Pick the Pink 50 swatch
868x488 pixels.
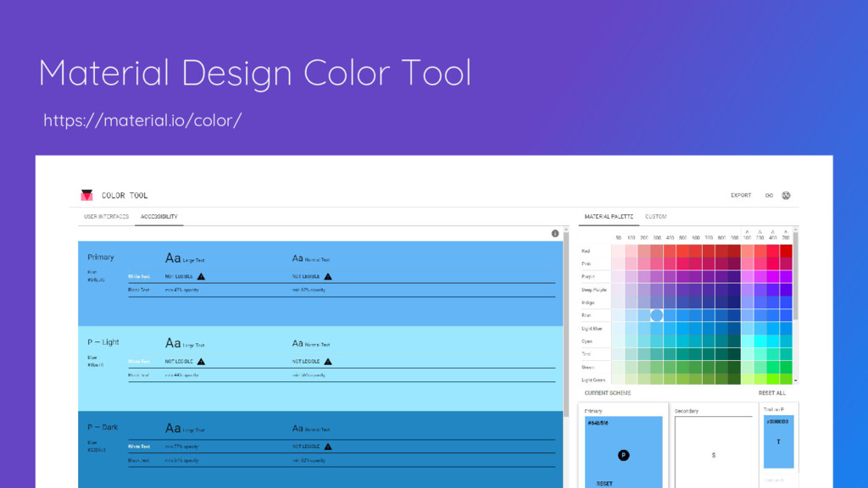618,264
